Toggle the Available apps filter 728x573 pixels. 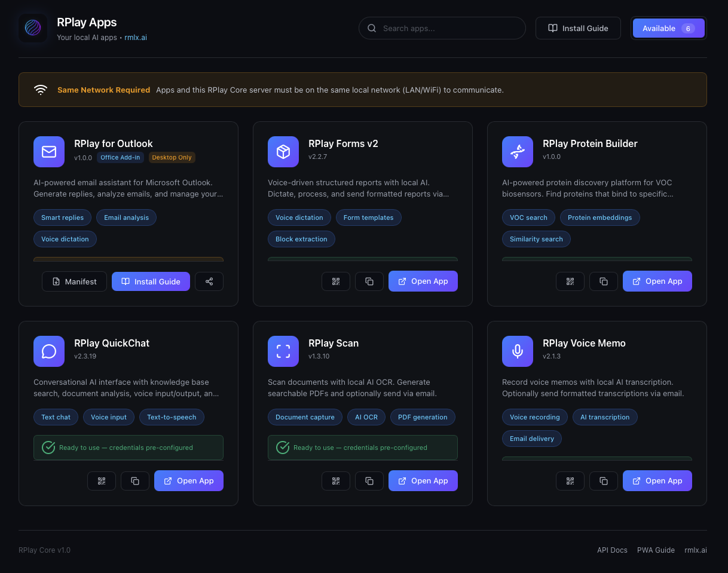coord(668,28)
